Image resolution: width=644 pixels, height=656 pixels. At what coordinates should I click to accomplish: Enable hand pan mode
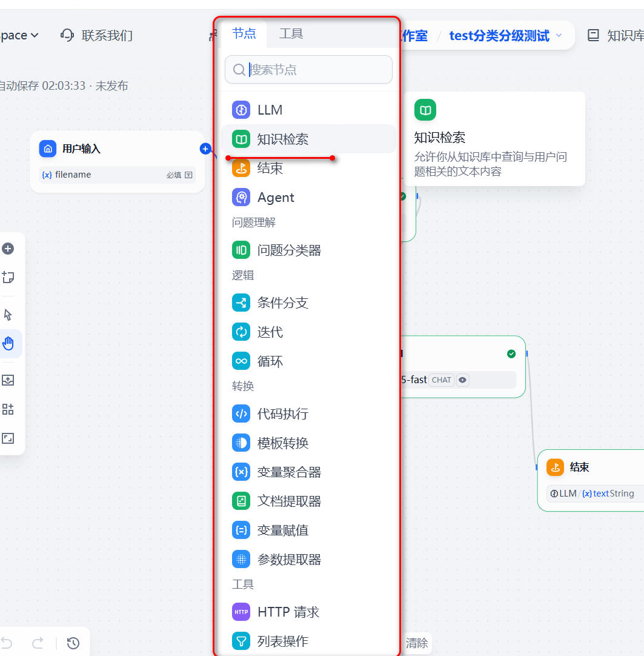(8, 344)
